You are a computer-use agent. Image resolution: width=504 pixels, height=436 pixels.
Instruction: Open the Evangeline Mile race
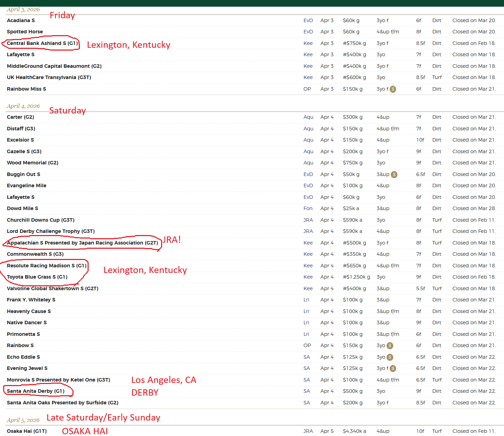coord(27,186)
